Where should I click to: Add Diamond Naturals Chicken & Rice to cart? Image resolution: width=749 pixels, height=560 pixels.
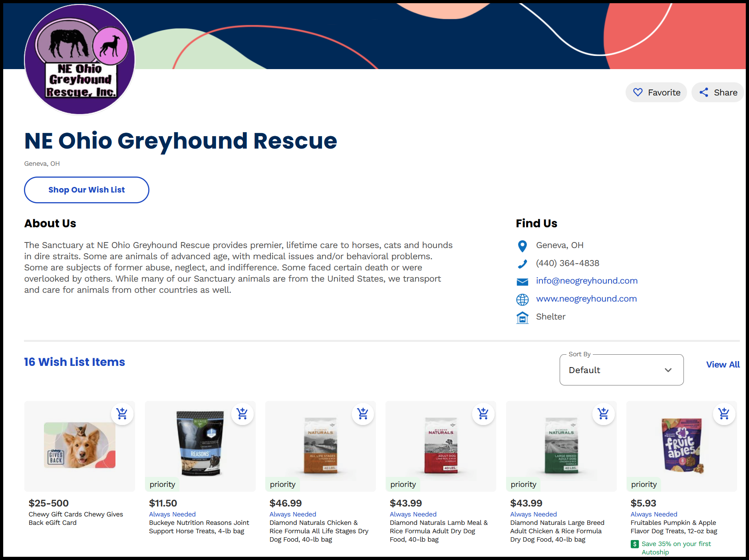point(363,413)
